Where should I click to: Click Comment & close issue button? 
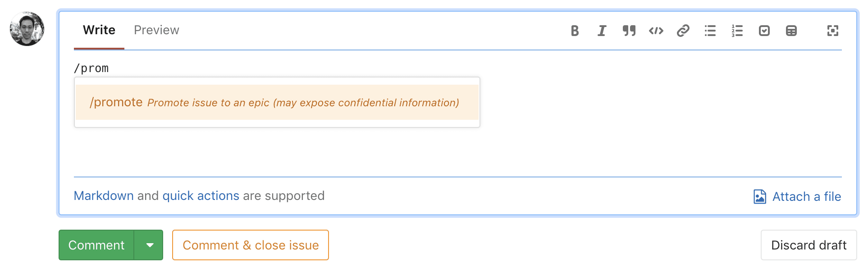click(x=251, y=245)
